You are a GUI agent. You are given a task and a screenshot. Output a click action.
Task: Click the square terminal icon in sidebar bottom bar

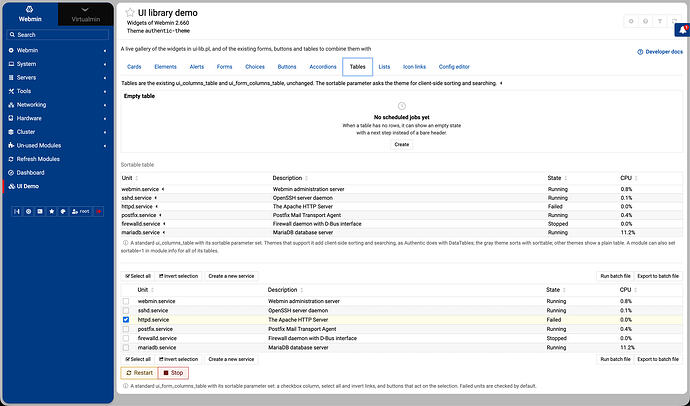tap(40, 212)
